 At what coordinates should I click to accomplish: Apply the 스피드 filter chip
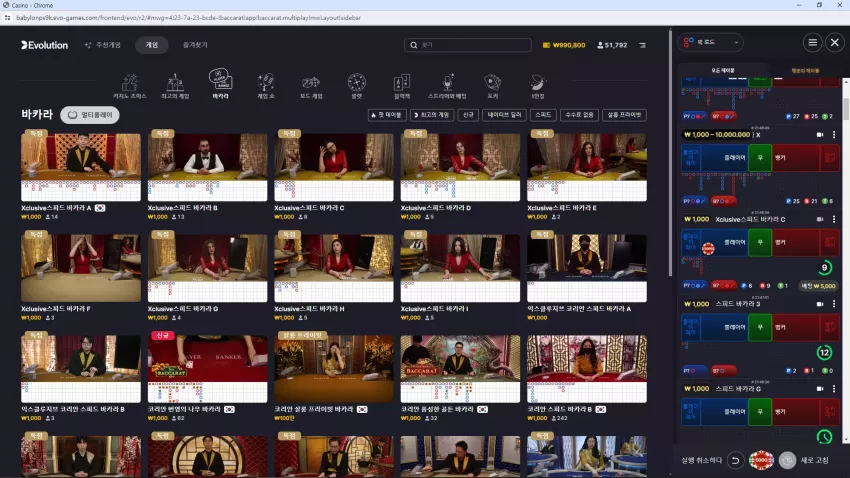(x=543, y=115)
